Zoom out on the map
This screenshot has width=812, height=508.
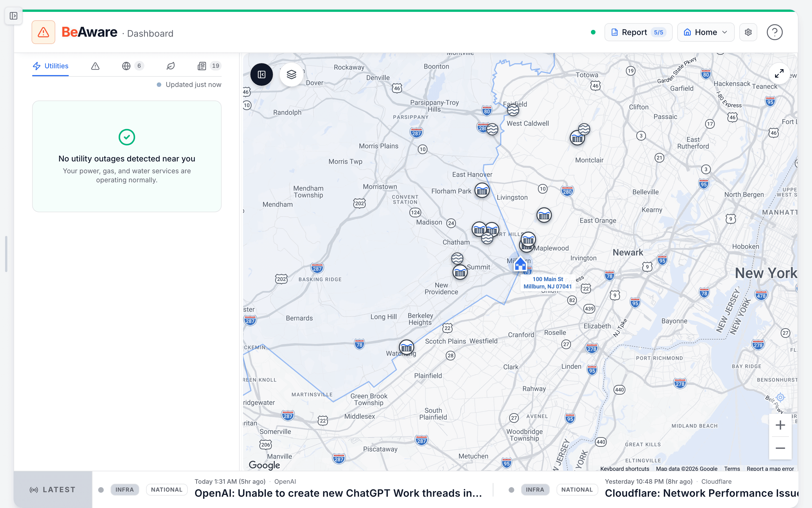(780, 448)
